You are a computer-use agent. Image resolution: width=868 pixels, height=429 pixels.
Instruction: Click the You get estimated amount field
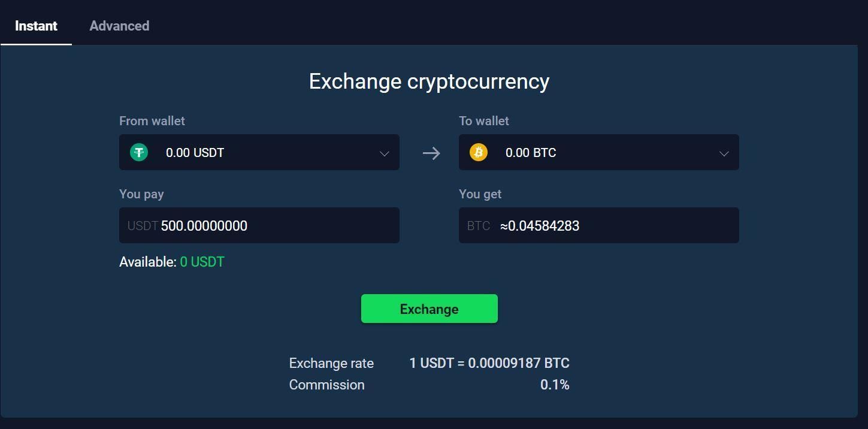[x=598, y=225]
